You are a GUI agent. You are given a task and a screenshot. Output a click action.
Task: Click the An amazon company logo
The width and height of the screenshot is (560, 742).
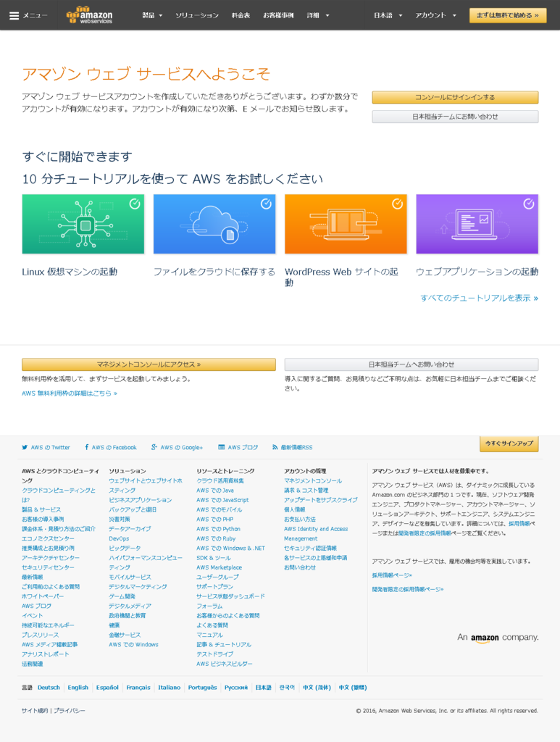(498, 638)
